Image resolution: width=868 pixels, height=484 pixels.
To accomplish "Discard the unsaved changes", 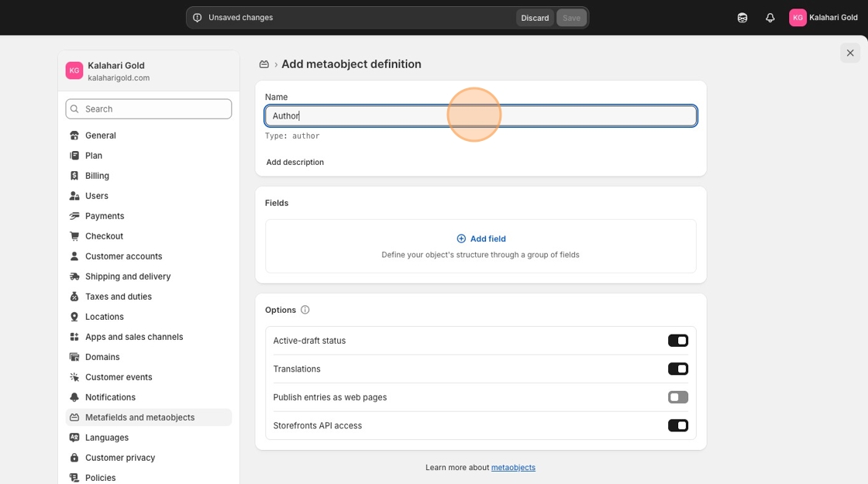I will point(535,18).
